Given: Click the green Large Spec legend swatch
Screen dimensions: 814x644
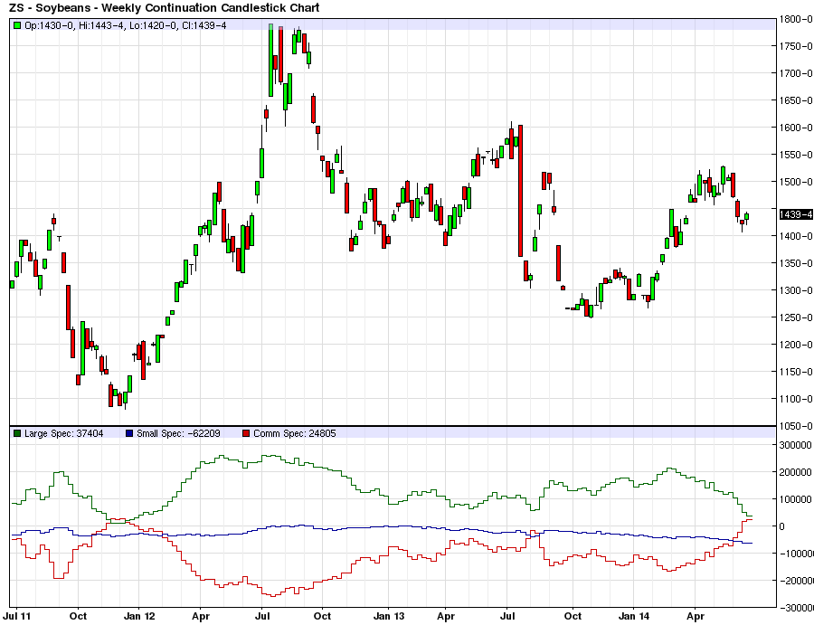Looking at the screenshot, I should pos(17,434).
